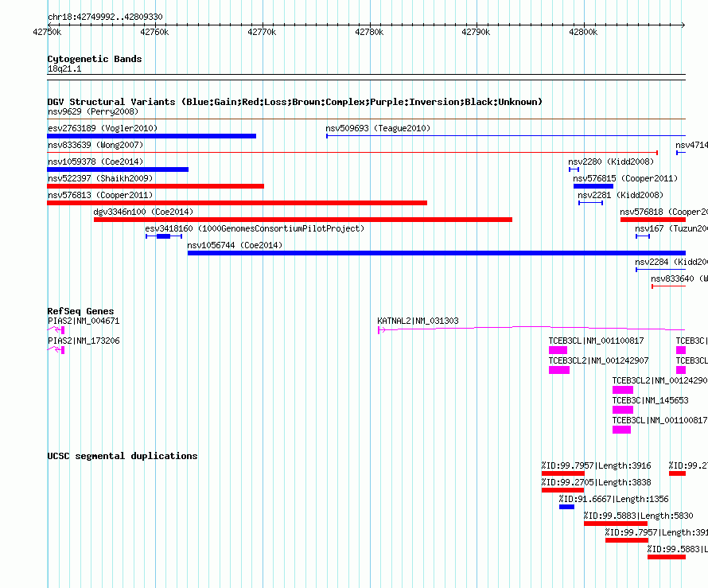The height and width of the screenshot is (588, 708).
Task: Select the 42800k ruler position label
Action: tap(583, 32)
